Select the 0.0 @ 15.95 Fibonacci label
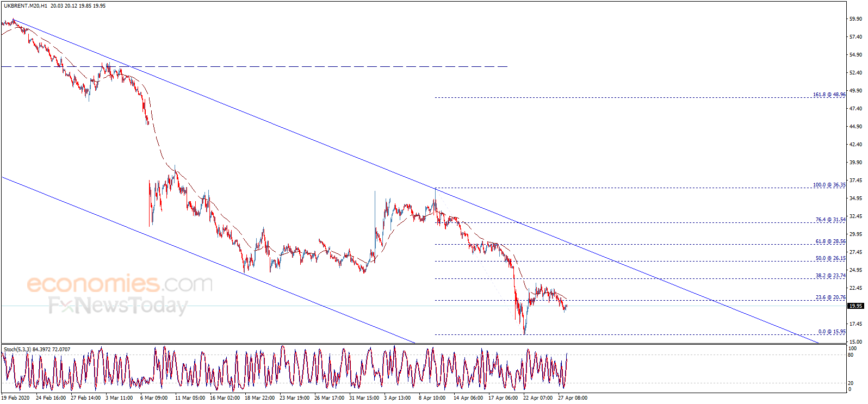Screen dimensions: 868x404 [832, 332]
